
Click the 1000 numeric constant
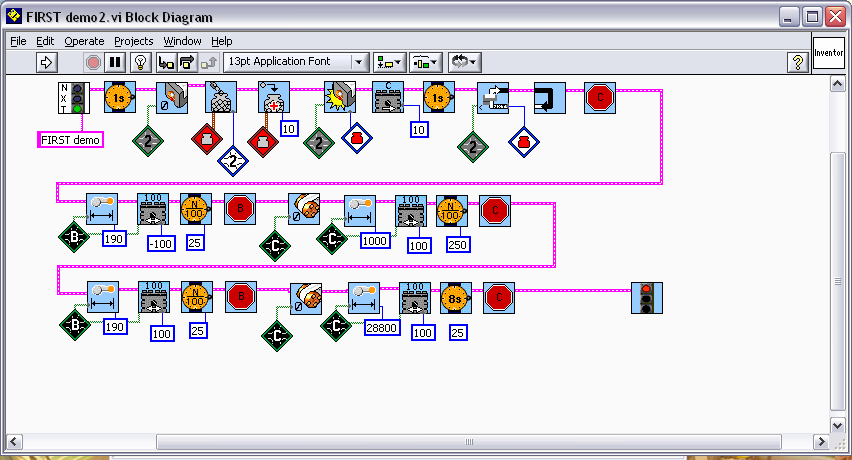375,241
